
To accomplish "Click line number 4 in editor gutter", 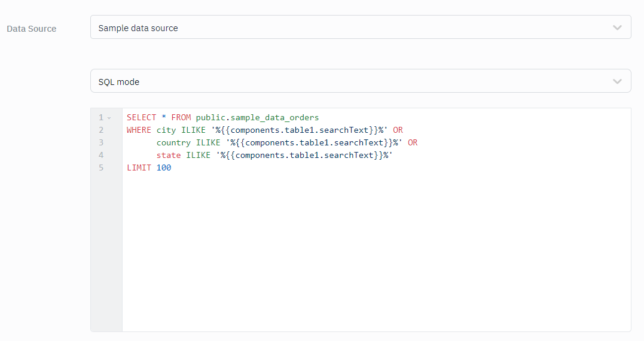I will tap(101, 155).
